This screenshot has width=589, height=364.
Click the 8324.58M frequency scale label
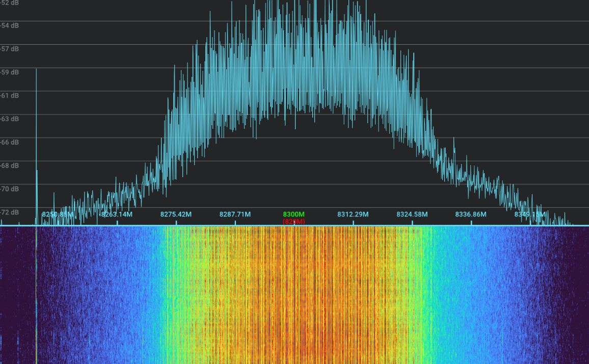(411, 215)
